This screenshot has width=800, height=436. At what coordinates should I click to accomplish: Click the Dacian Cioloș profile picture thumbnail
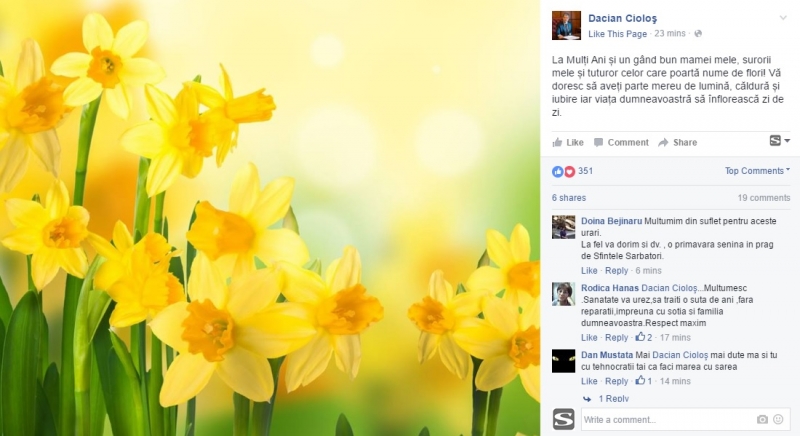566,25
